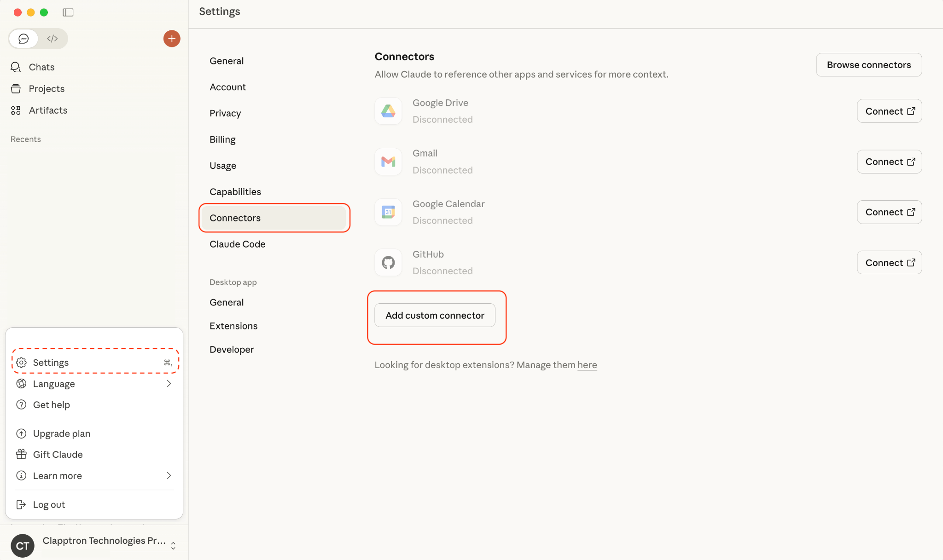Switch to the code mode icon

click(x=52, y=39)
